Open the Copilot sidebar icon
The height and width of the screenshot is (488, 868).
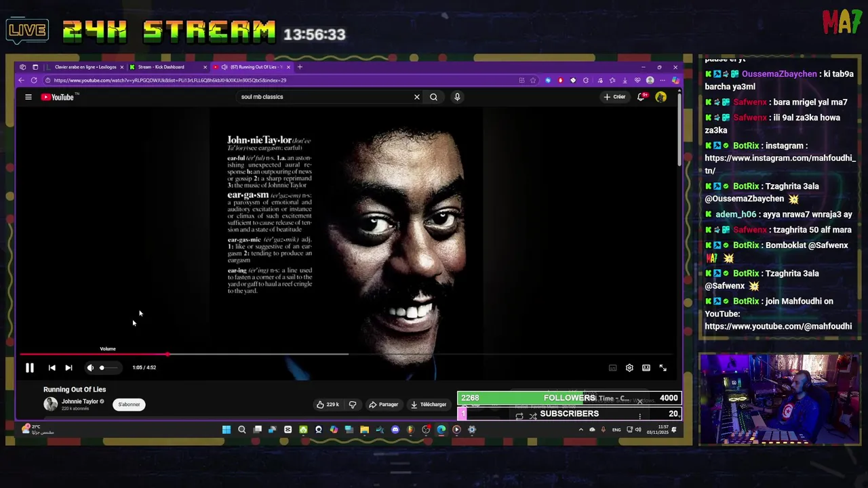point(675,80)
